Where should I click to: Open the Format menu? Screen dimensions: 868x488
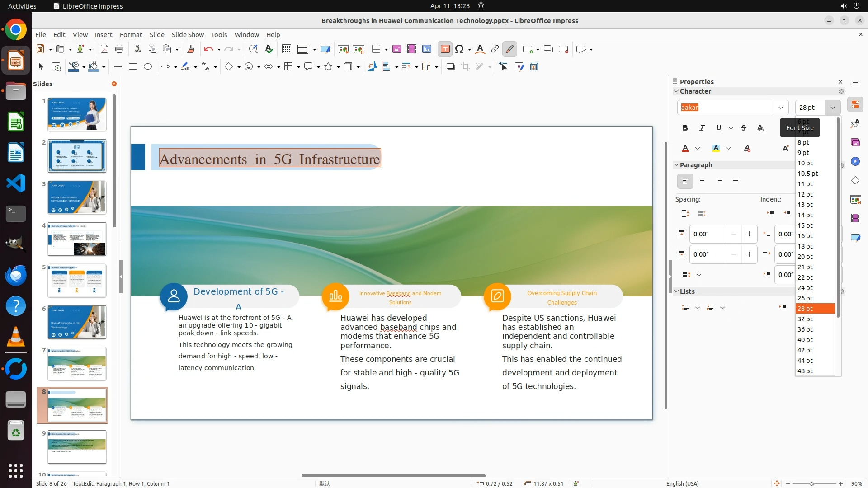[131, 35]
